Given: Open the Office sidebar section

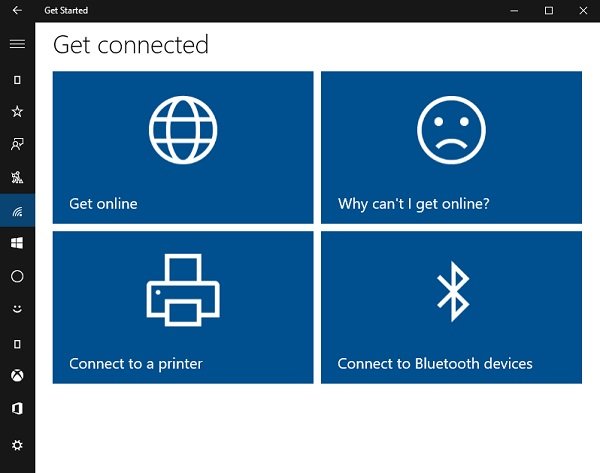Looking at the screenshot, I should pos(17,409).
